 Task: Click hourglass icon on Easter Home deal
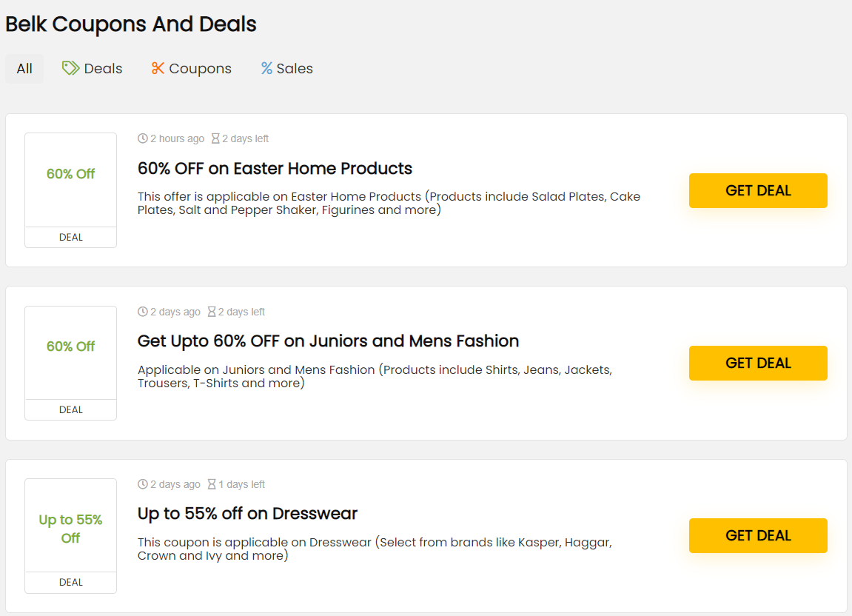point(215,138)
